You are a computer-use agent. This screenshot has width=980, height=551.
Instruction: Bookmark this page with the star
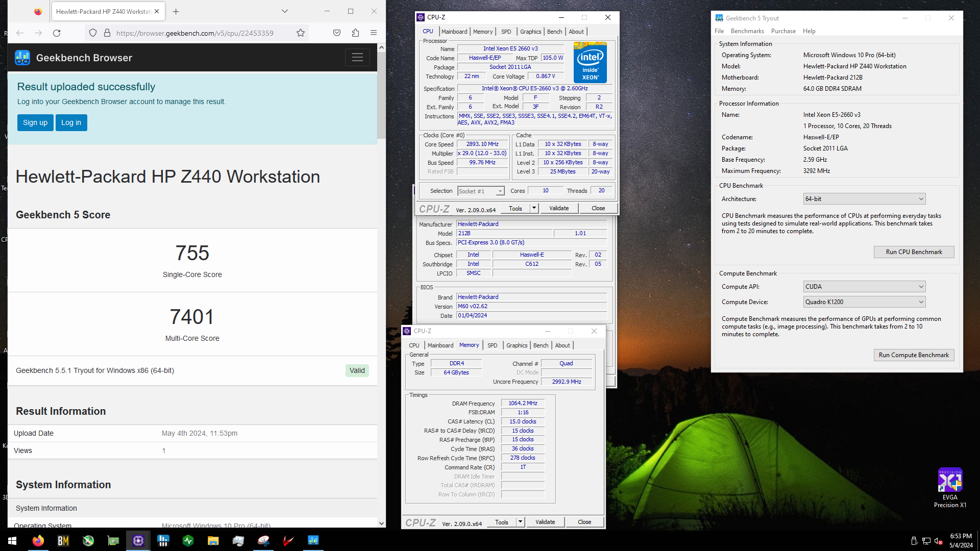[x=301, y=33]
